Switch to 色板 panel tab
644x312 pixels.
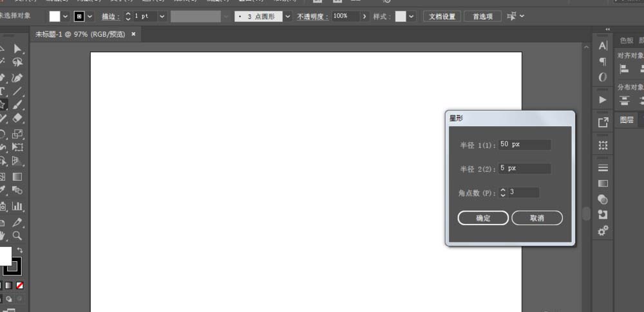tap(627, 41)
